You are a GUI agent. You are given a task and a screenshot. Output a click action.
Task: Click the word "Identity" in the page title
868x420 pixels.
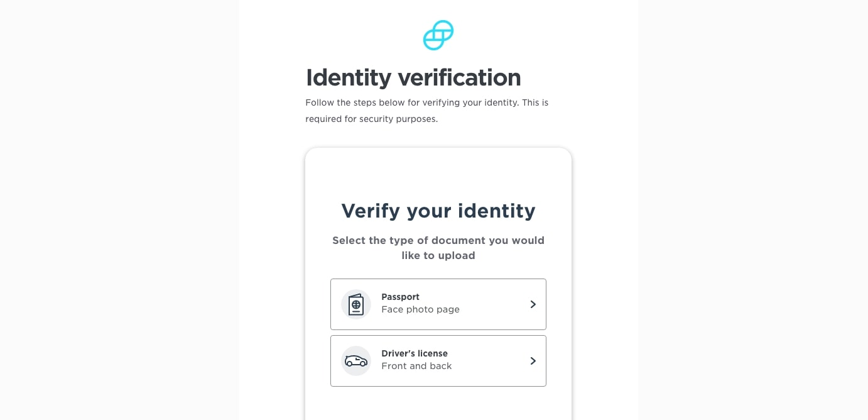(x=349, y=78)
